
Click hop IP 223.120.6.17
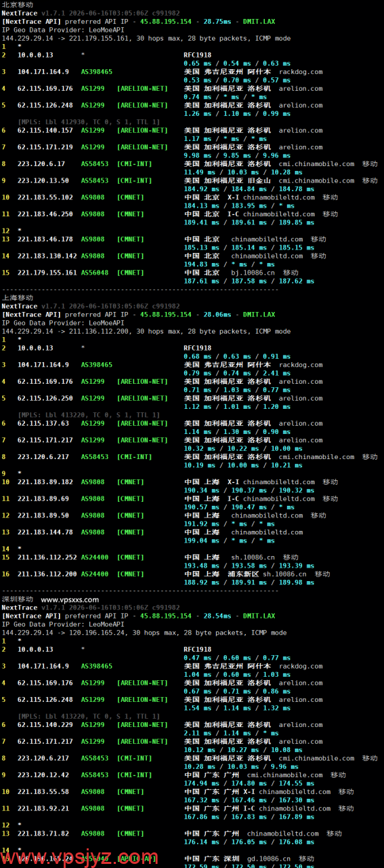click(41, 163)
